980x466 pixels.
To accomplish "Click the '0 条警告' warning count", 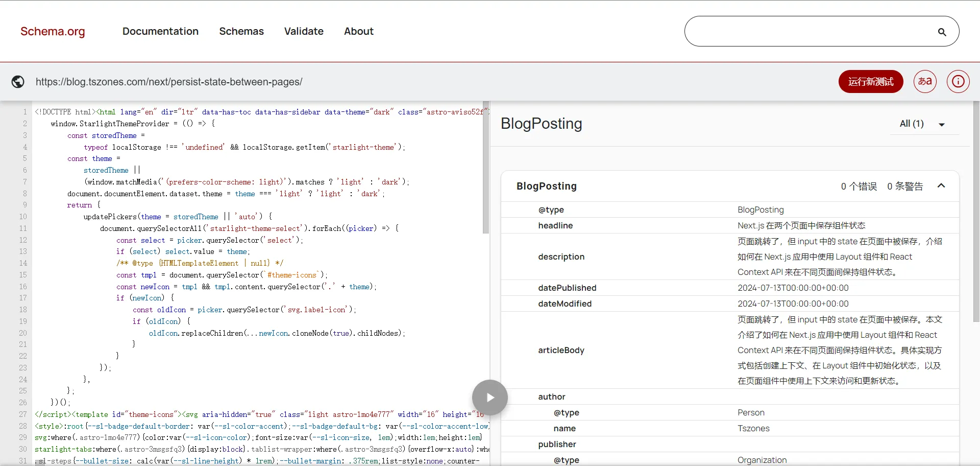I will pyautogui.click(x=905, y=187).
